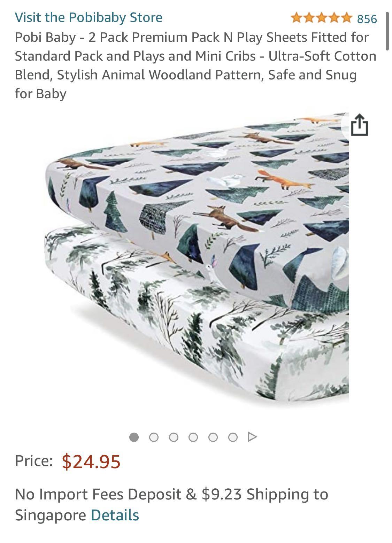Open the 856 customer reviews count
The height and width of the screenshot is (543, 392).
coord(367,18)
